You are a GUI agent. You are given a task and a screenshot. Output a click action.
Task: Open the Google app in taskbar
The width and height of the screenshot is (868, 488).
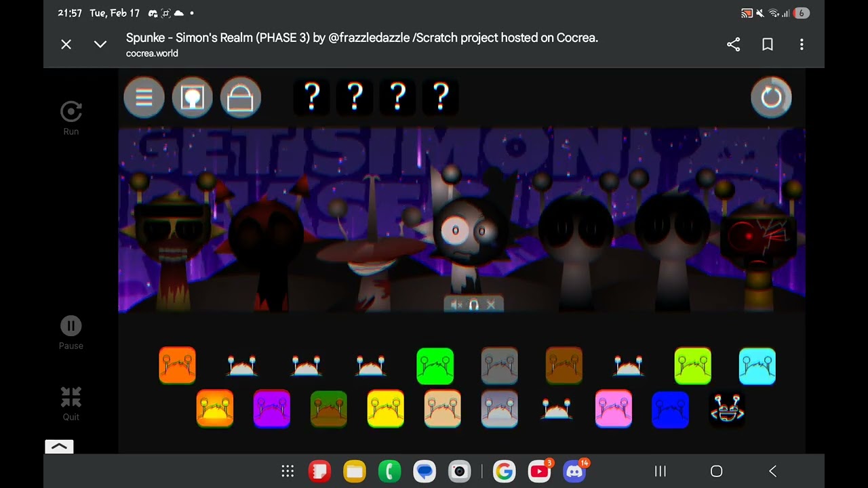pyautogui.click(x=504, y=471)
